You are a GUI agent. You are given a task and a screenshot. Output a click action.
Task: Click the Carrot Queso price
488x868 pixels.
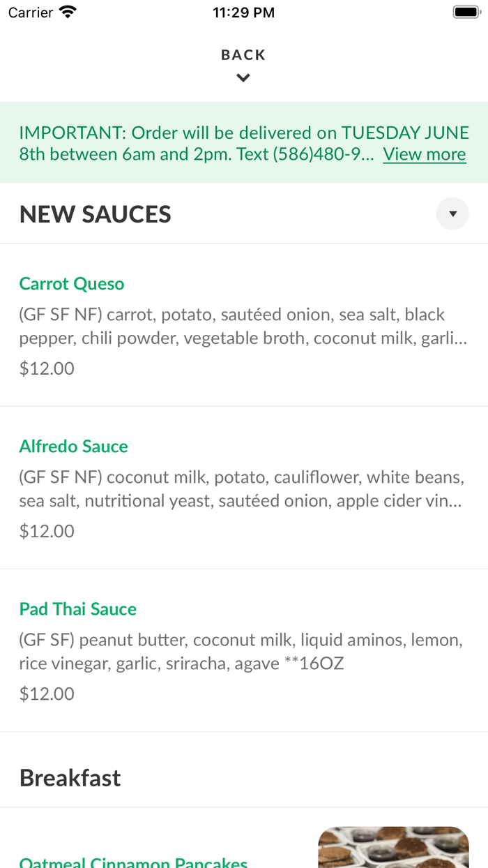click(46, 368)
